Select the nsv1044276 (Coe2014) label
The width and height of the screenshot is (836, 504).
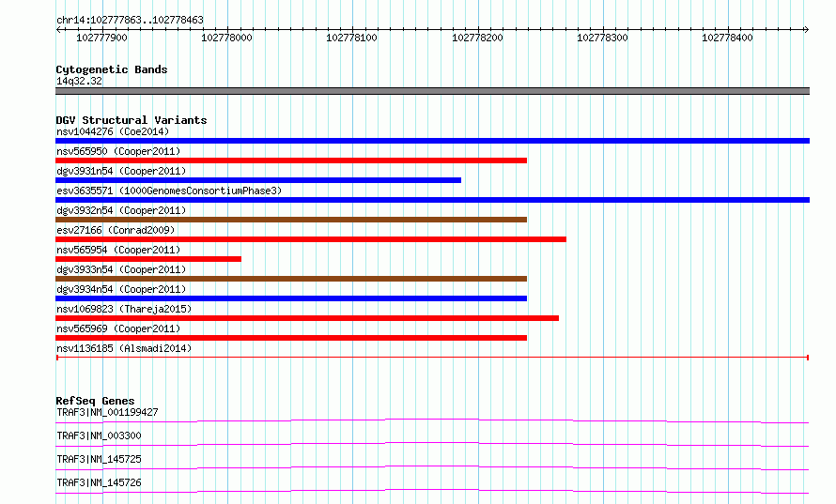click(113, 131)
